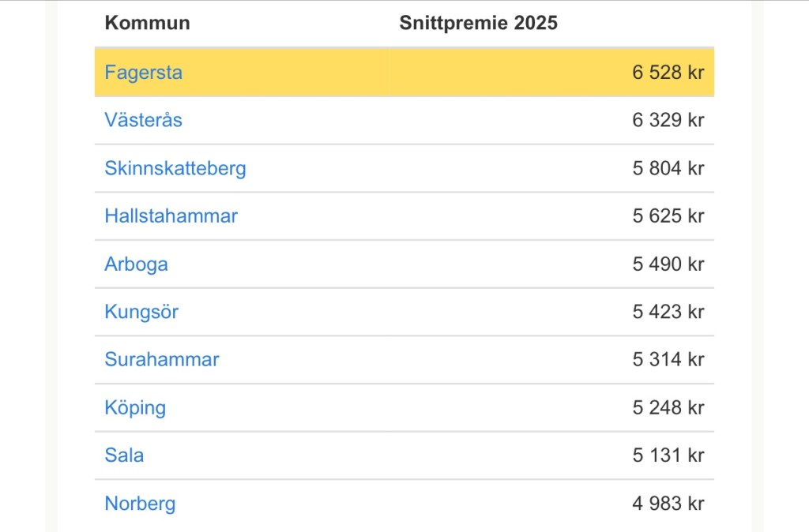Select the 5 625 kr premium cell
The image size is (809, 532).
point(668,215)
